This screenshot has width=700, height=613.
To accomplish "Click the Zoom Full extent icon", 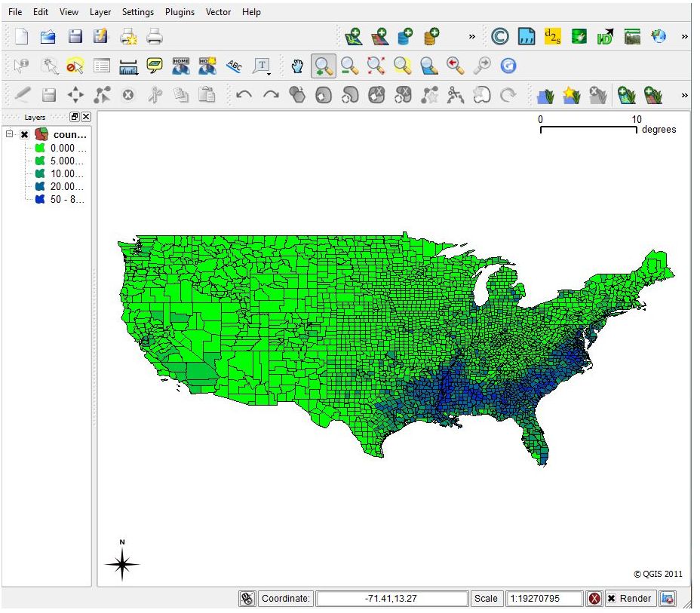I will (376, 66).
